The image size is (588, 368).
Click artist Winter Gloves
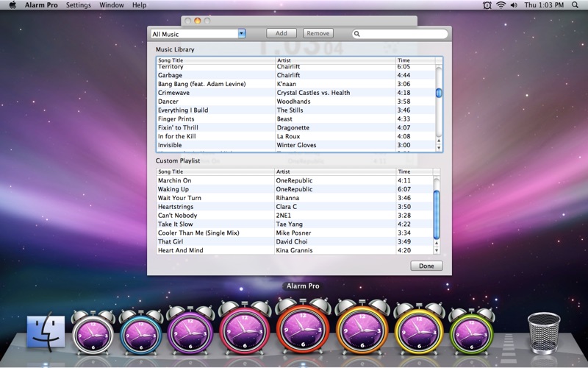(296, 145)
